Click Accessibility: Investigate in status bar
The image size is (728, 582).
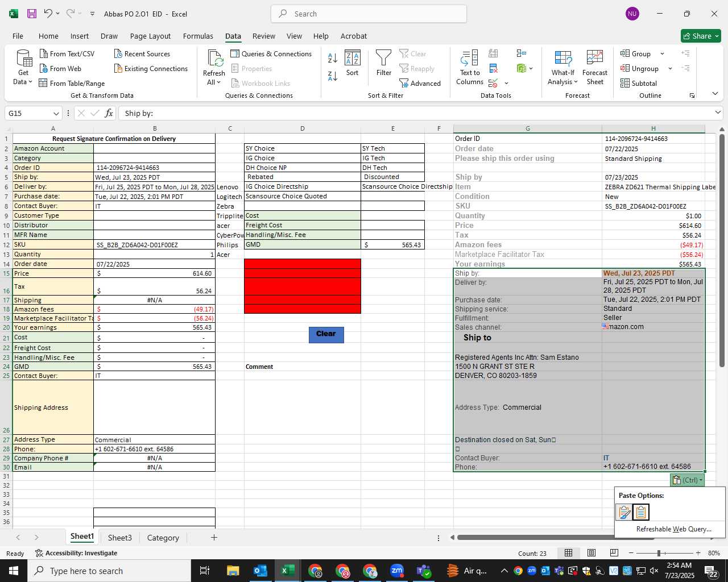point(76,553)
